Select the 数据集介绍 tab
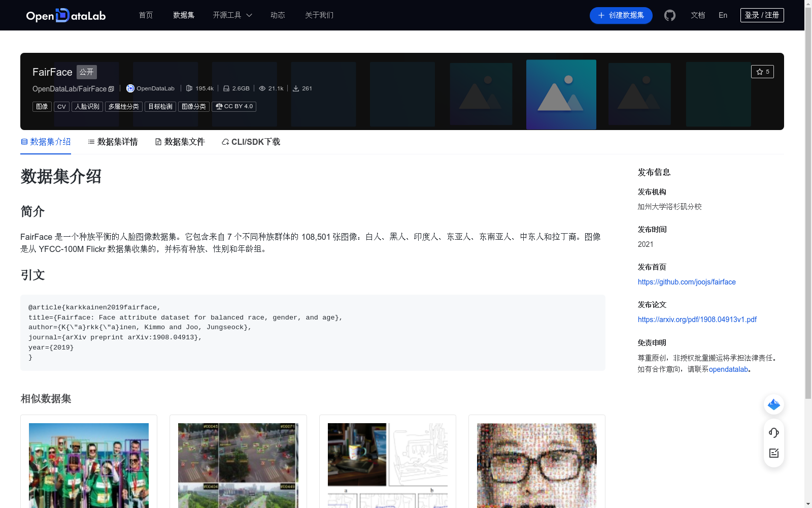The height and width of the screenshot is (508, 812). click(46, 142)
